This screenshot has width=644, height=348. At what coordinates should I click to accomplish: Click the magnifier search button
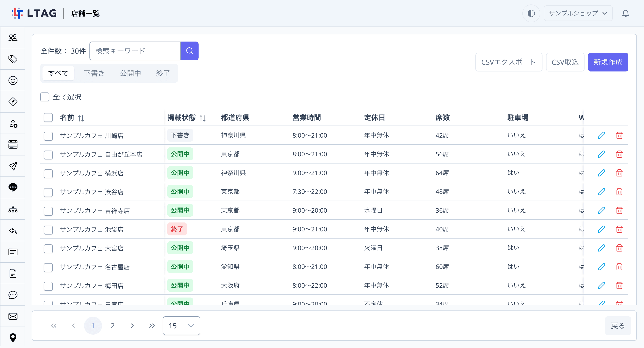point(189,51)
